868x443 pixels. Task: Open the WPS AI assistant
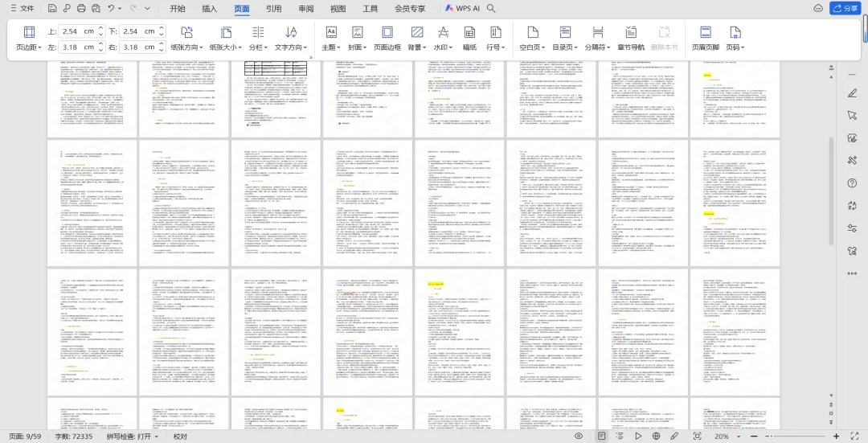tap(462, 8)
